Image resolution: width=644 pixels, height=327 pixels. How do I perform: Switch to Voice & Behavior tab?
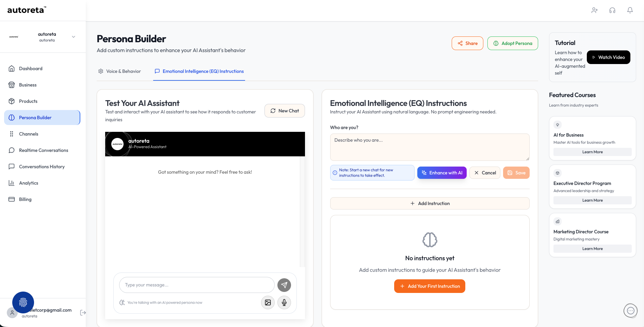[x=119, y=71]
